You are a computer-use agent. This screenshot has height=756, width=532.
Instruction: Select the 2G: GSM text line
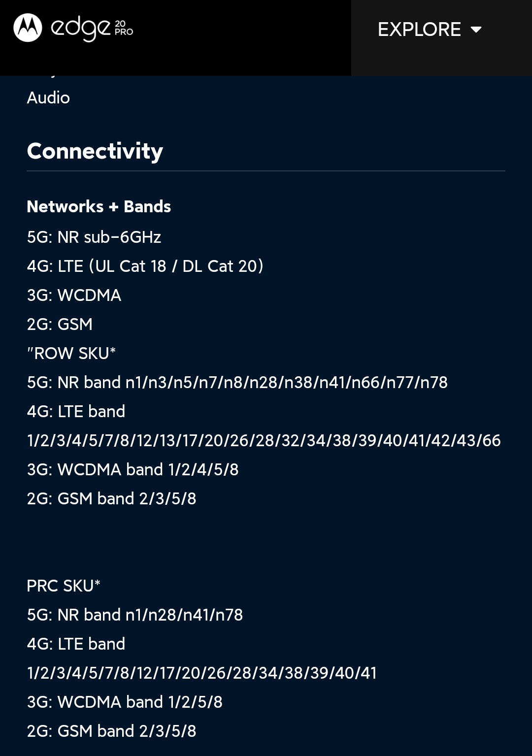(x=60, y=324)
